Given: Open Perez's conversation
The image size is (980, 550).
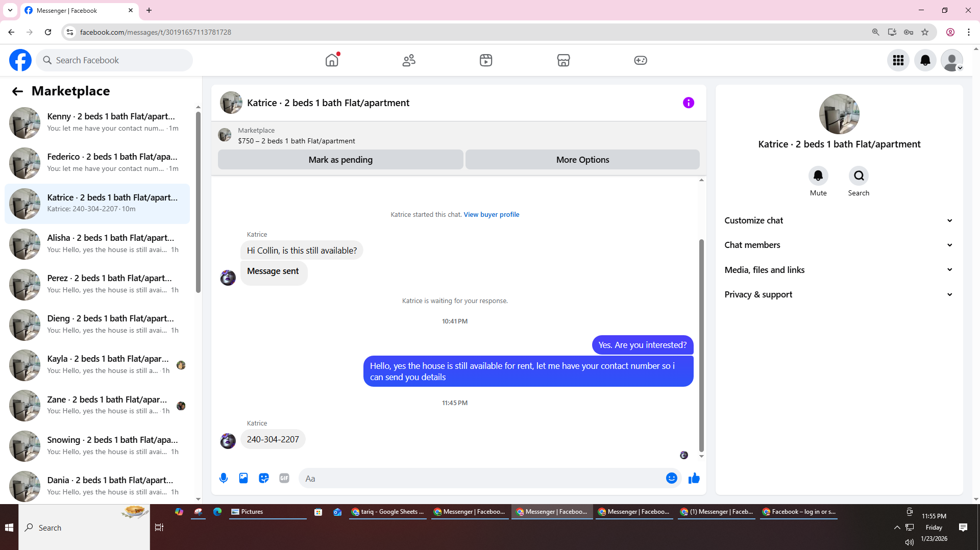Looking at the screenshot, I should point(97,284).
